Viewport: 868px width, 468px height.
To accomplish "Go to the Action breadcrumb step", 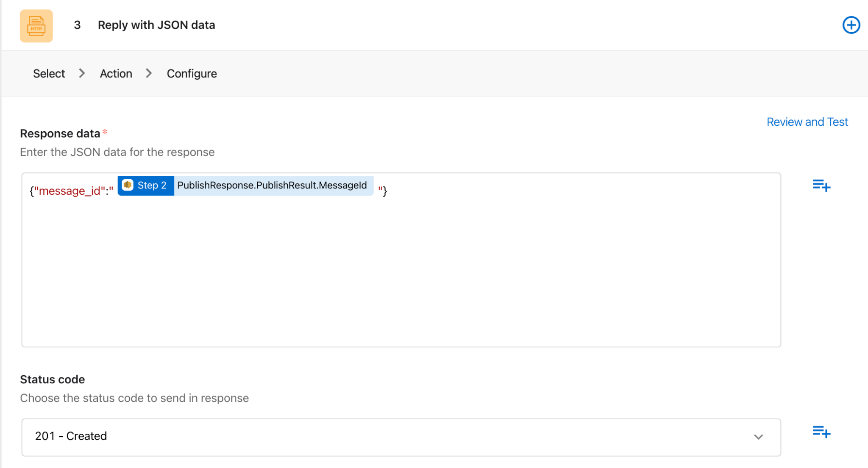I will pos(116,74).
